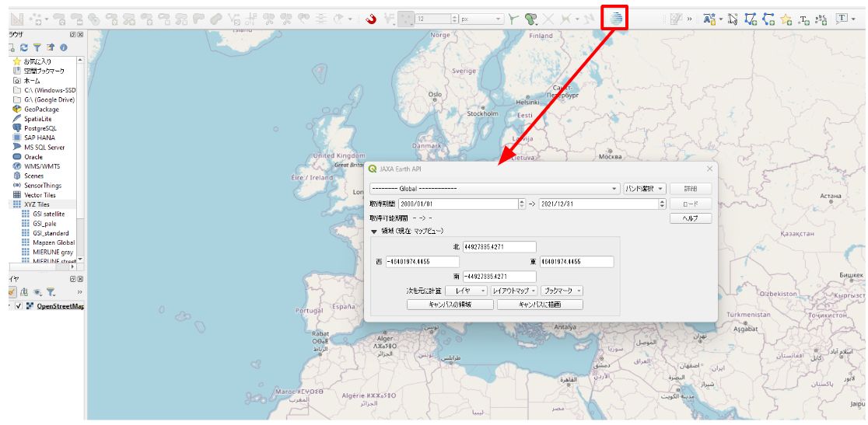The image size is (868, 425).
Task: Click the 南 south coordinate field
Action: point(499,277)
